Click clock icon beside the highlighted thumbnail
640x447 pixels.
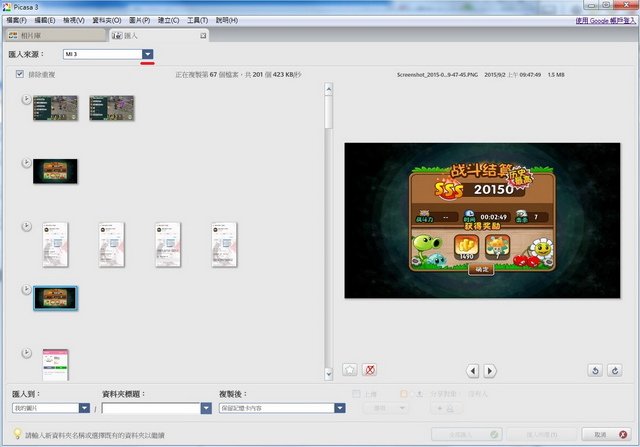click(x=26, y=289)
